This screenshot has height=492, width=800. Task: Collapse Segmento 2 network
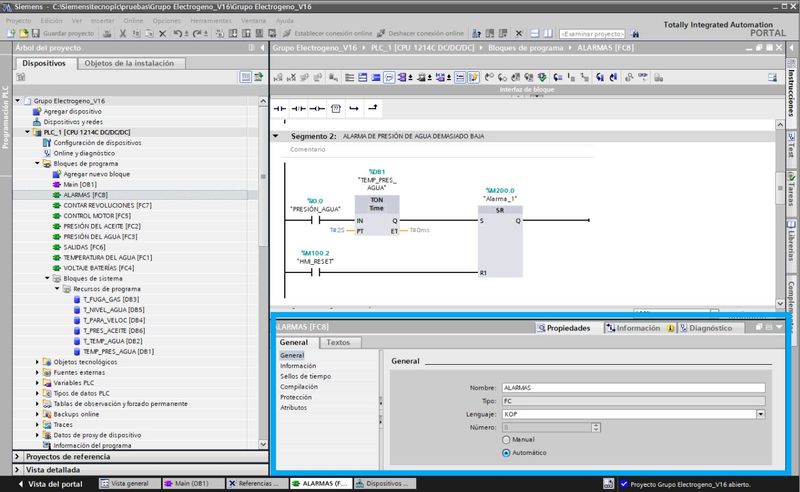(276, 136)
